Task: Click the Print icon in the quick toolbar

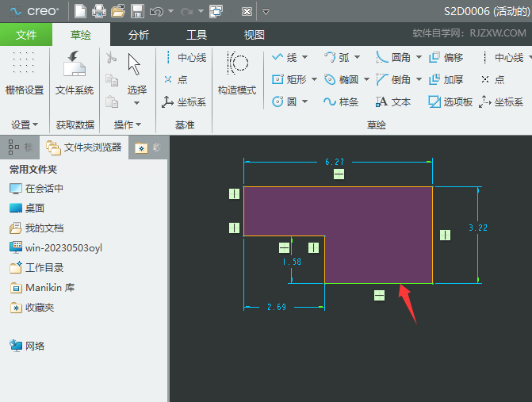Action: (x=99, y=11)
